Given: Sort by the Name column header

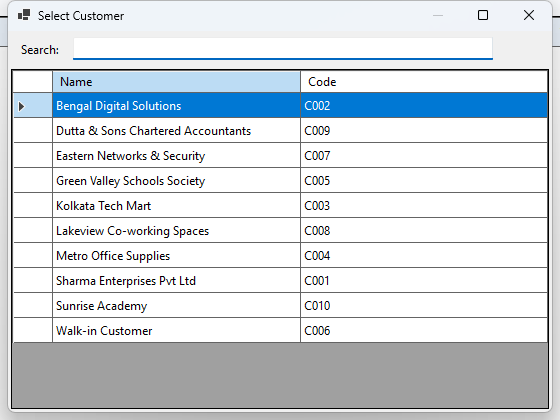Looking at the screenshot, I should tap(176, 82).
